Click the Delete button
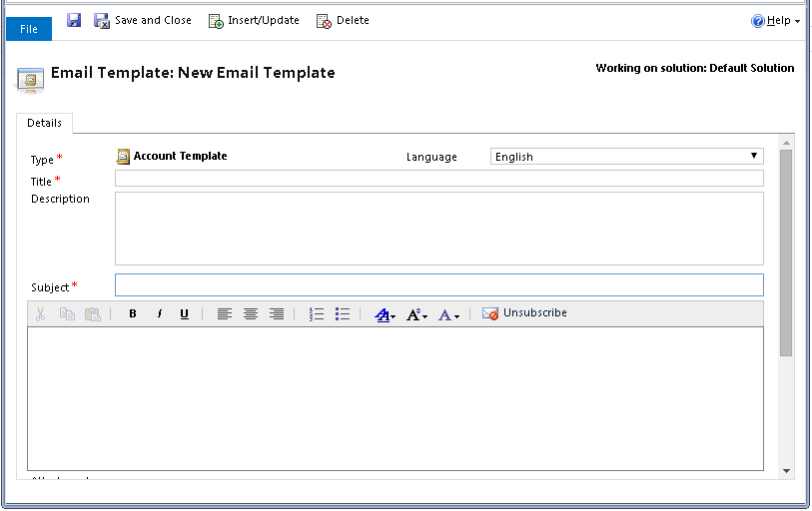The image size is (812, 511). tap(343, 20)
